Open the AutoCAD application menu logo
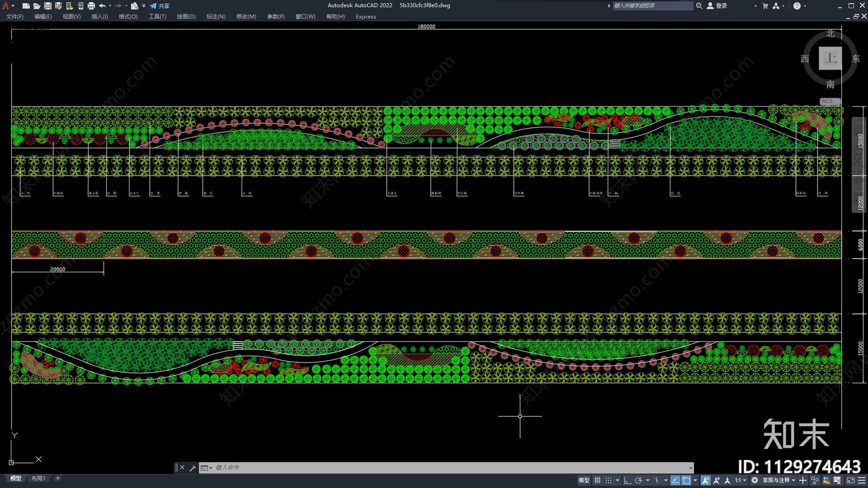 [6, 6]
